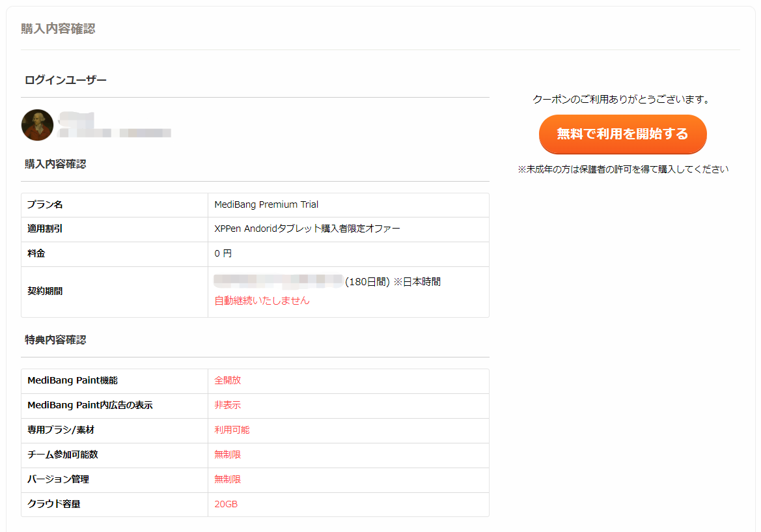Click the red 自動継続いたしません notice
The height and width of the screenshot is (532, 761).
[x=262, y=300]
